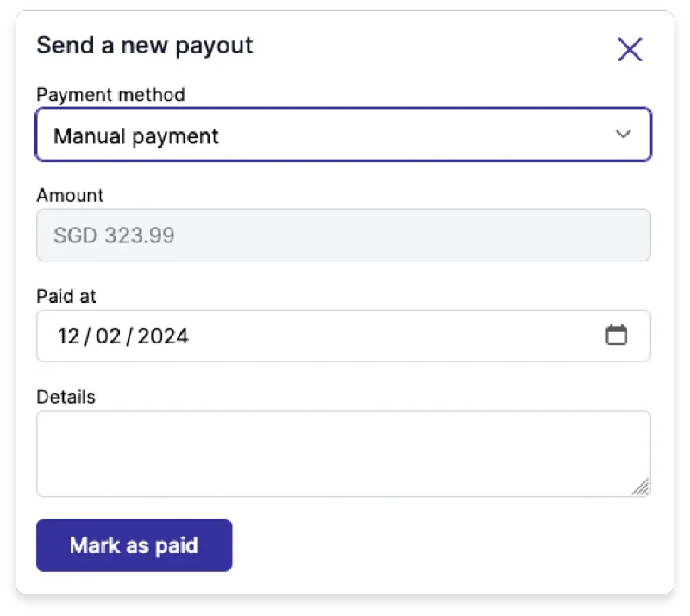The image size is (690, 616).
Task: Click the first slash separator in the date
Action: pyautogui.click(x=88, y=336)
